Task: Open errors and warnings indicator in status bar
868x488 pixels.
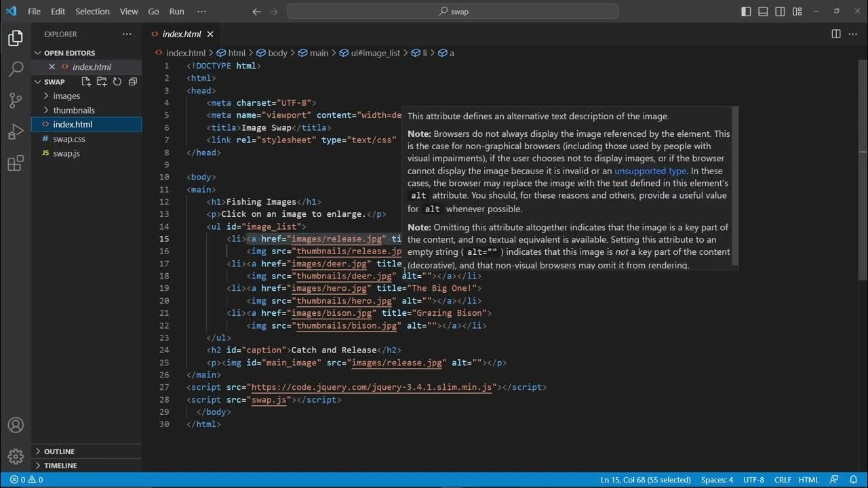Action: (x=26, y=480)
